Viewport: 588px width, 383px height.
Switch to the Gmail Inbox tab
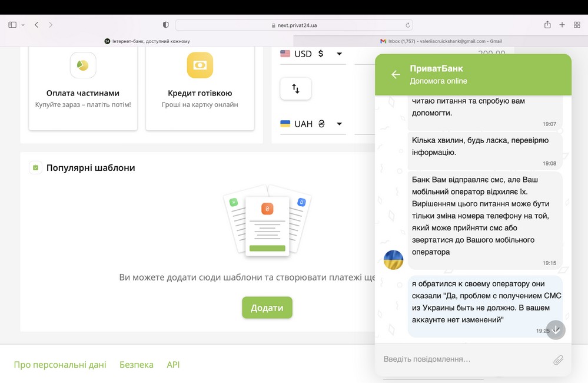pos(441,41)
